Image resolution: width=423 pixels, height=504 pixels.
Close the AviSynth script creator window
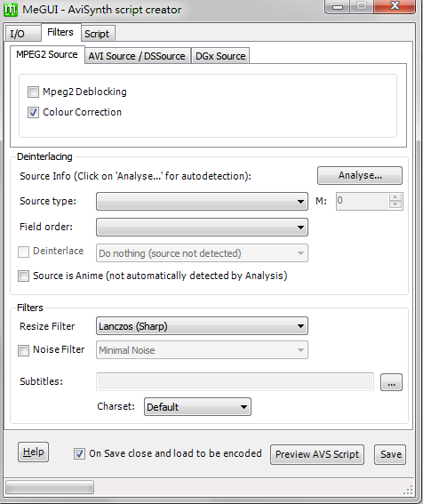pos(395,6)
